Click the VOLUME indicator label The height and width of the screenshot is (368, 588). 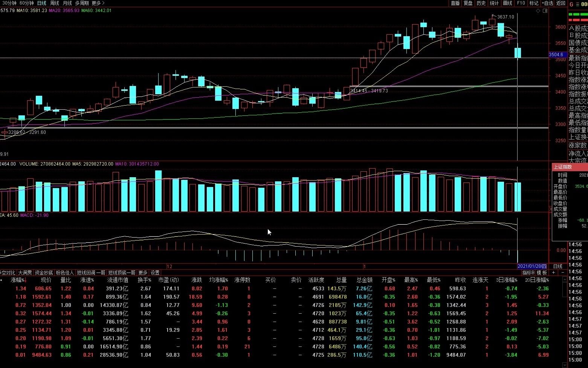(44, 164)
